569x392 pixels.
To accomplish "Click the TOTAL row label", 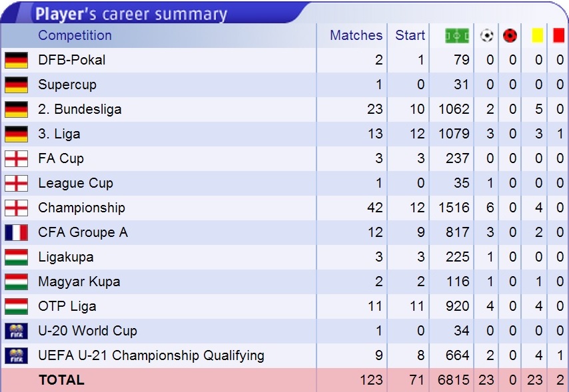I will click(x=62, y=380).
